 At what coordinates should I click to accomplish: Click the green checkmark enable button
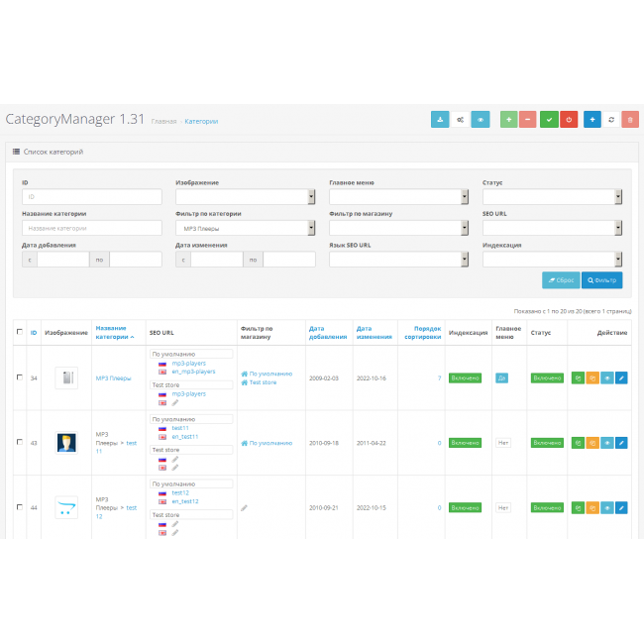click(549, 120)
